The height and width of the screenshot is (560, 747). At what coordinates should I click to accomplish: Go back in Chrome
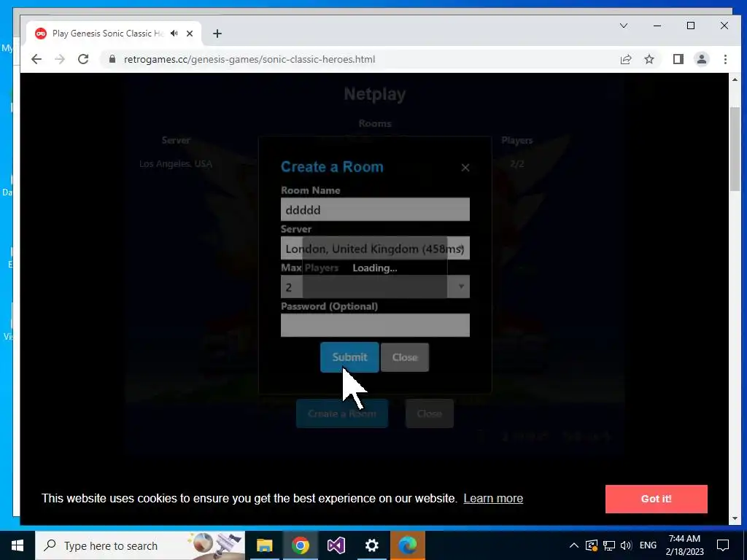(x=36, y=59)
